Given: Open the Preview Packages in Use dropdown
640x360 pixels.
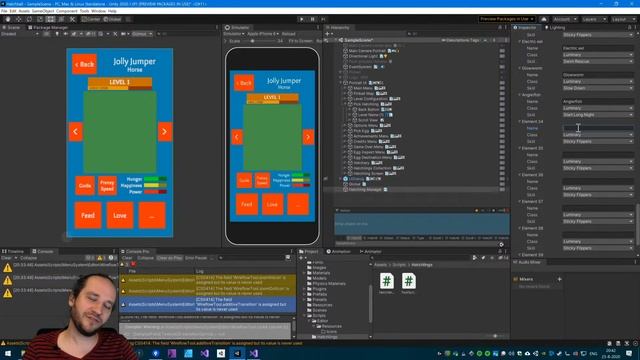Looking at the screenshot, I should tap(507, 19).
